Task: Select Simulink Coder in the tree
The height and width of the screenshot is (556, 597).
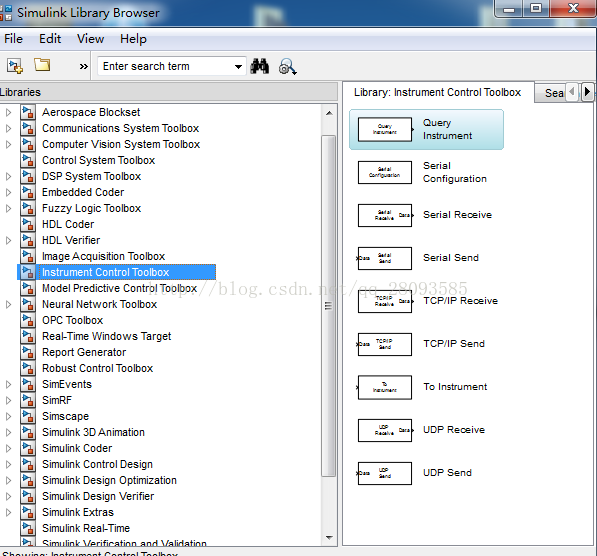Action: coord(77,448)
